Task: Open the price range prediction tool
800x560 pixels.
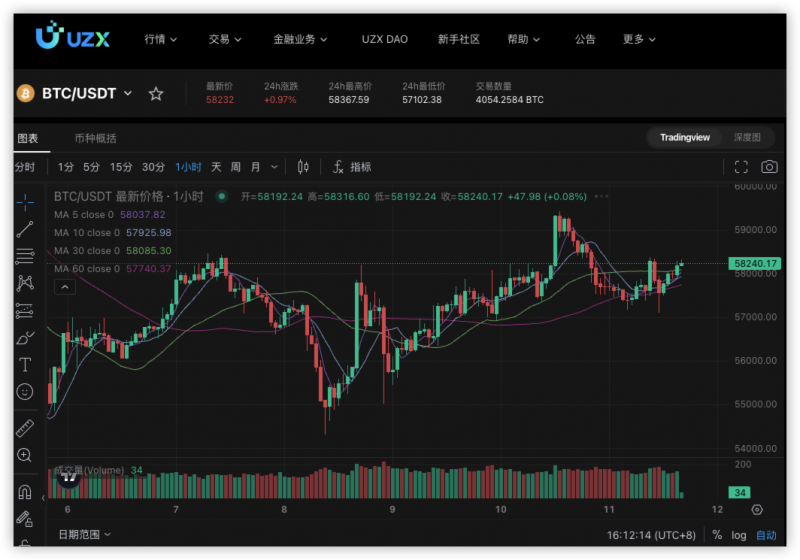Action: tap(24, 311)
